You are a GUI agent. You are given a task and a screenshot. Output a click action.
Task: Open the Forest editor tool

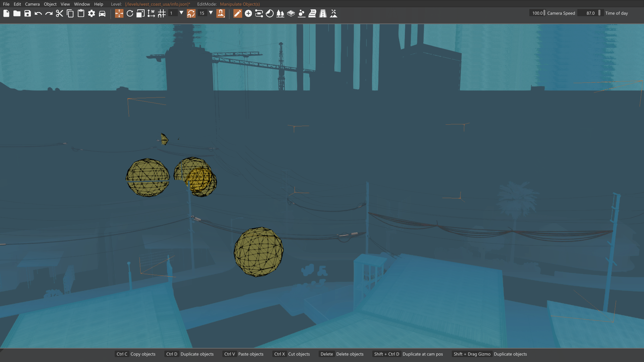[x=280, y=13]
